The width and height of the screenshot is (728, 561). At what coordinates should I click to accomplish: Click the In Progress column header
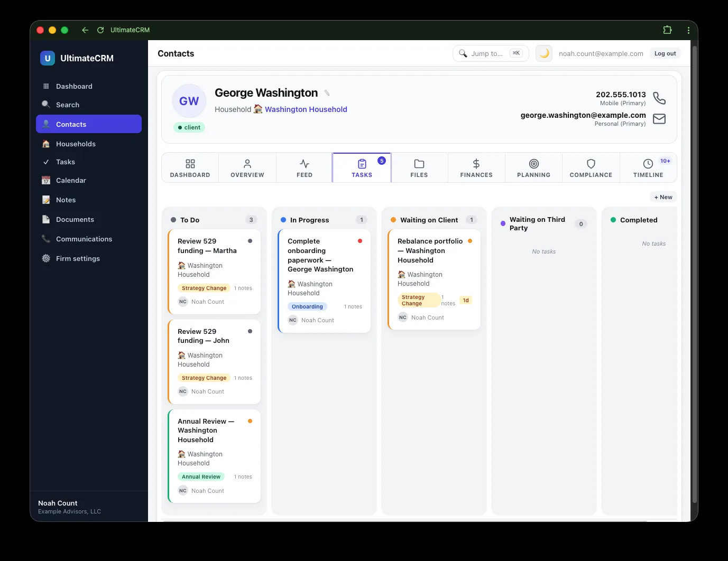pyautogui.click(x=324, y=220)
